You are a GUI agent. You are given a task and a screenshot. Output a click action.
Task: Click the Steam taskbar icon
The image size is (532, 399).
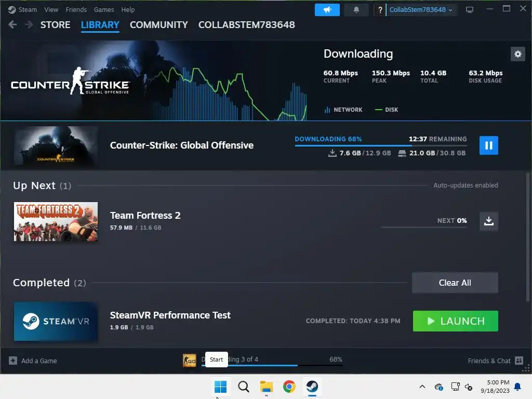(x=312, y=387)
